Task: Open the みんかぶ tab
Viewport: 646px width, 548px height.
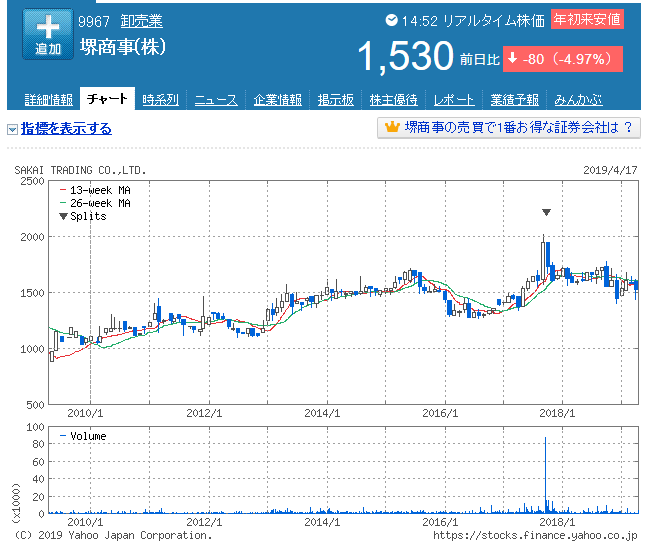Action: pyautogui.click(x=578, y=100)
